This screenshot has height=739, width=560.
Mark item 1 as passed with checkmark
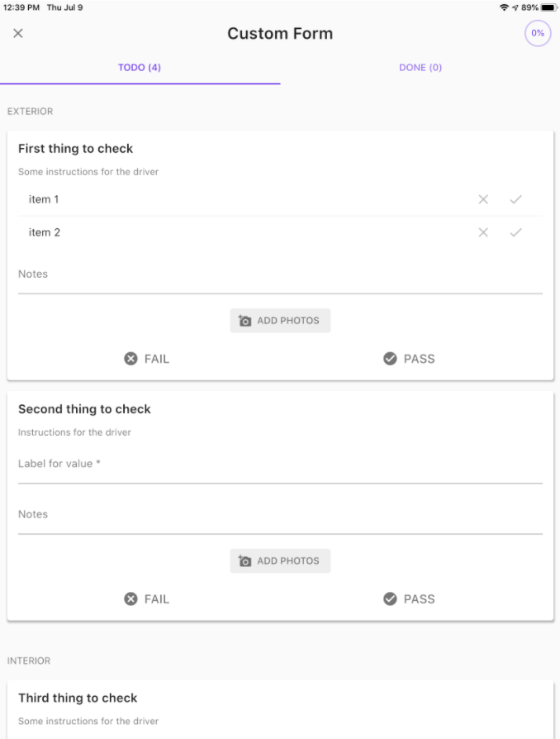click(x=516, y=199)
